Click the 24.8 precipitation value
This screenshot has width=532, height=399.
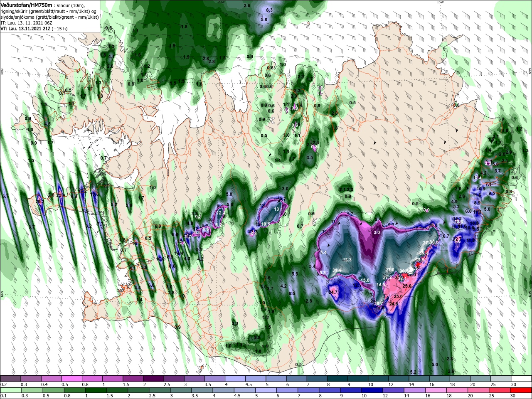coord(394,304)
